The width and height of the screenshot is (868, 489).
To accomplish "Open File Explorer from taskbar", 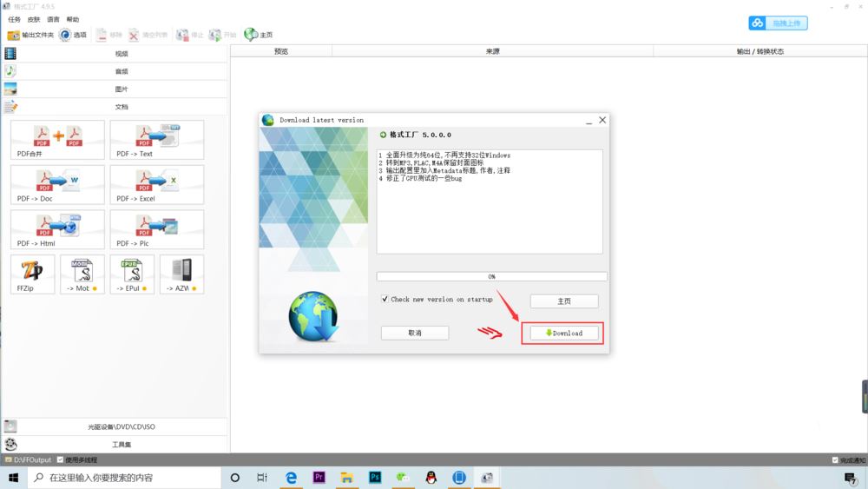I will point(346,478).
